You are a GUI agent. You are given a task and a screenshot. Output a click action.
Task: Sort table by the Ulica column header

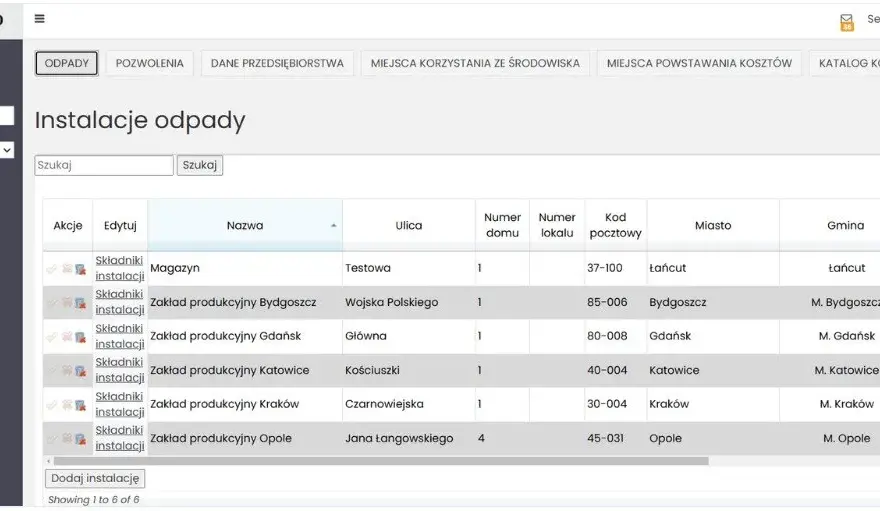[x=409, y=225]
